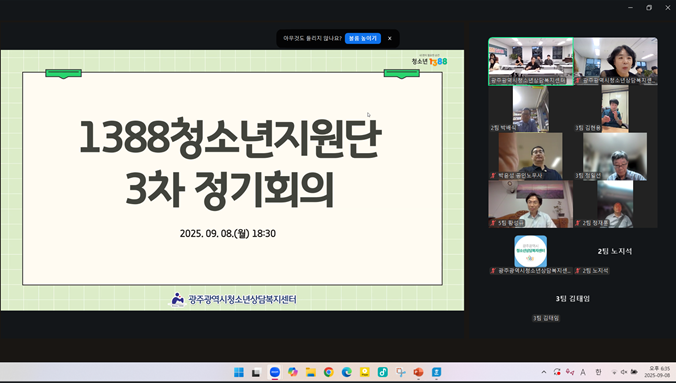Click the 청소년 1388 logo on slide

point(429,60)
